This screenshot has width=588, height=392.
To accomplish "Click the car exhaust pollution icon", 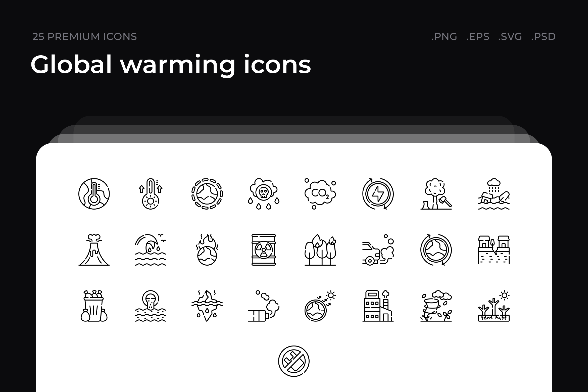I will [378, 250].
